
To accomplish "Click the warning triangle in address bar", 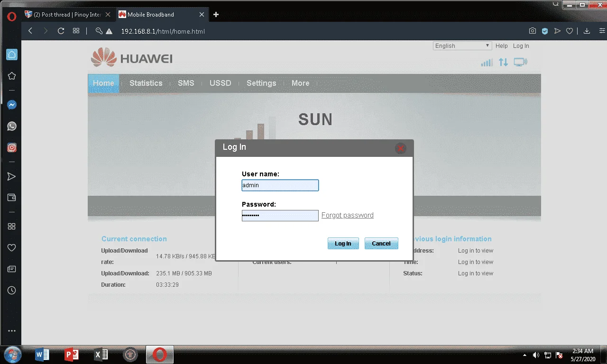I will tap(109, 31).
